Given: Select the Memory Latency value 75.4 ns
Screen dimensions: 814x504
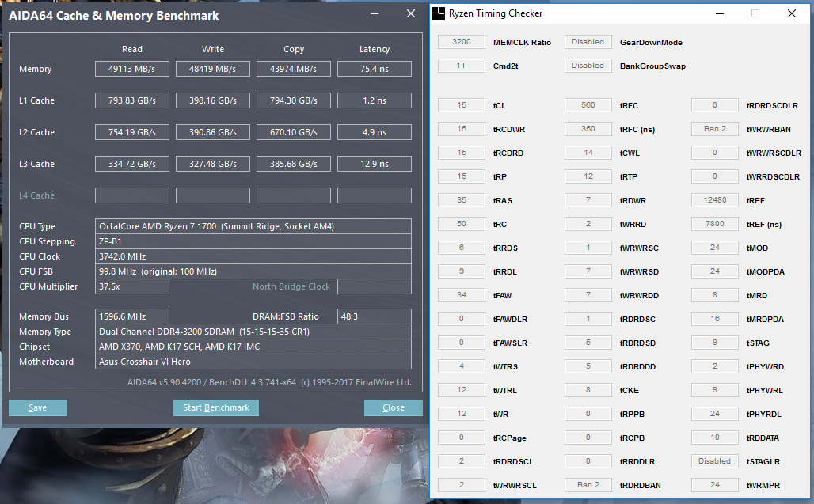Looking at the screenshot, I should tap(375, 69).
